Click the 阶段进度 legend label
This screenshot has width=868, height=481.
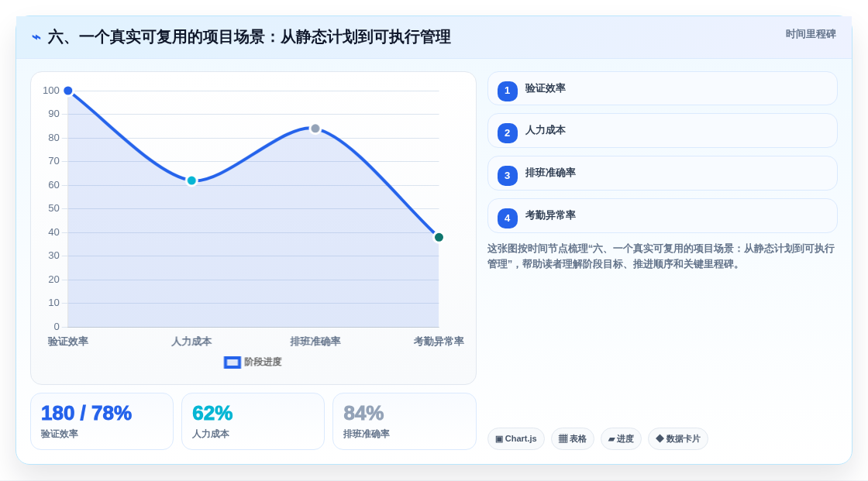(x=263, y=362)
